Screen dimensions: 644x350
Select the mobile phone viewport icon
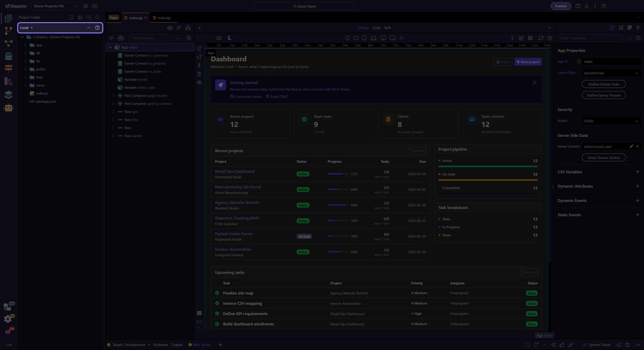coord(347,38)
